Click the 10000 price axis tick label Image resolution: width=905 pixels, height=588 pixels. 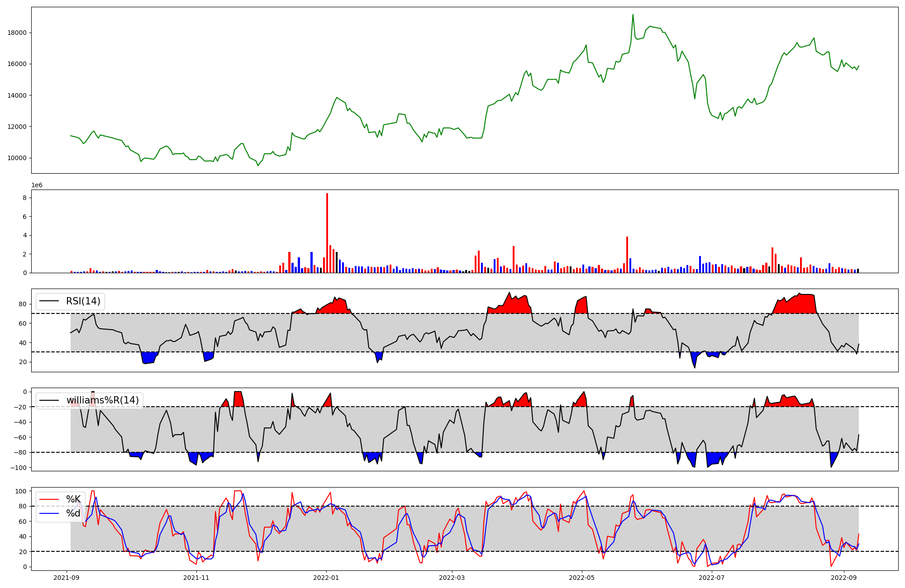pos(17,158)
